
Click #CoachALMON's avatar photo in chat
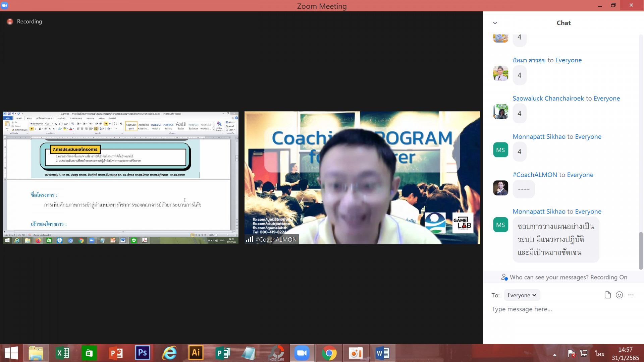[500, 188]
